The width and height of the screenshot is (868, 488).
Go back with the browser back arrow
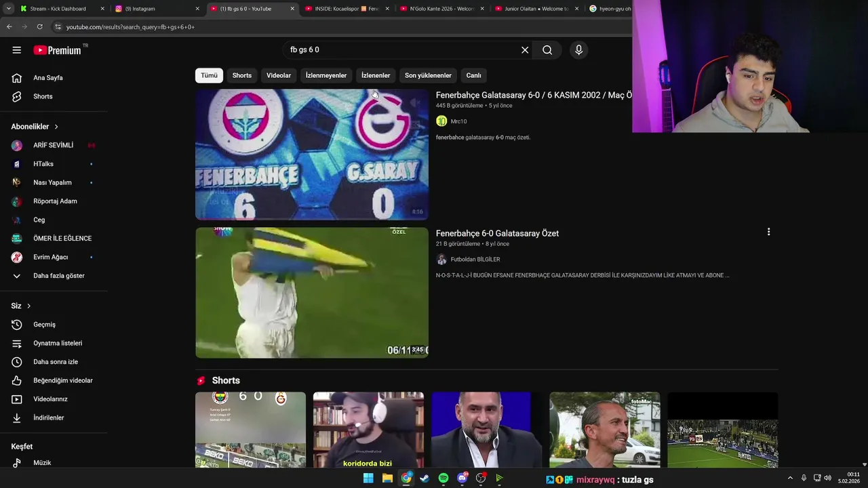[x=9, y=27]
